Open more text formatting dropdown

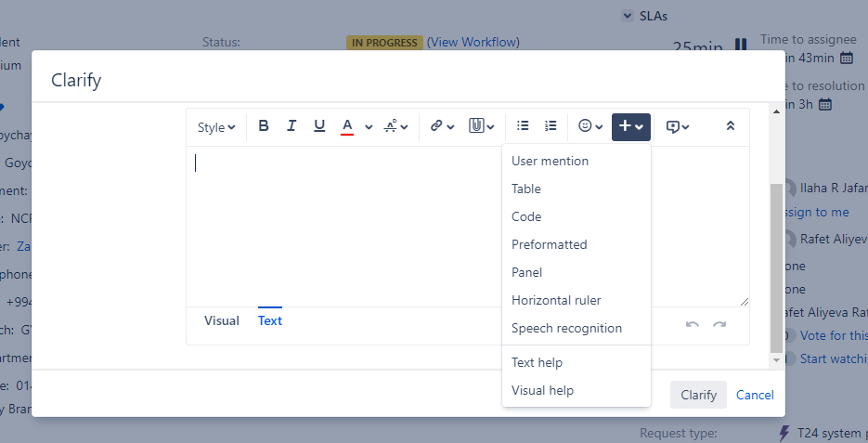pyautogui.click(x=396, y=126)
